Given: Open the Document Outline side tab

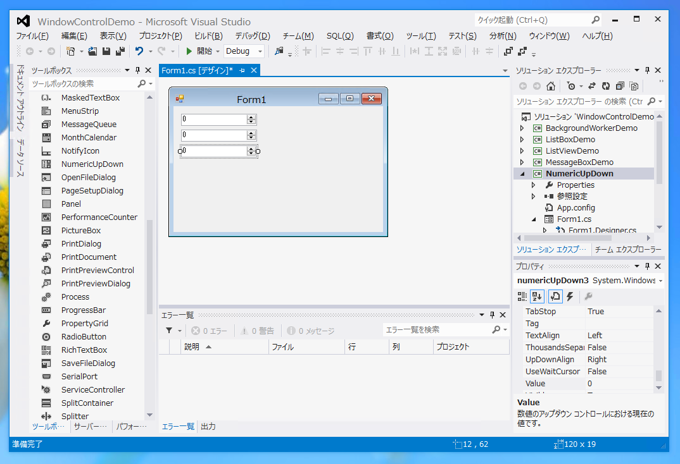Looking at the screenshot, I should click(x=20, y=98).
